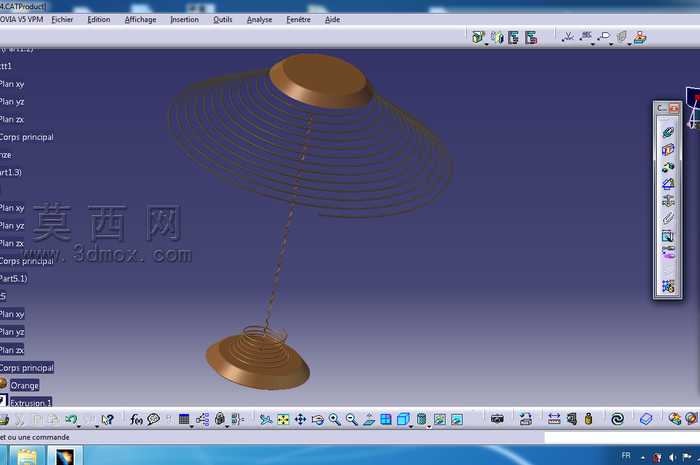Image resolution: width=700 pixels, height=465 pixels.
Task: Open the Analyse menu
Action: click(259, 20)
